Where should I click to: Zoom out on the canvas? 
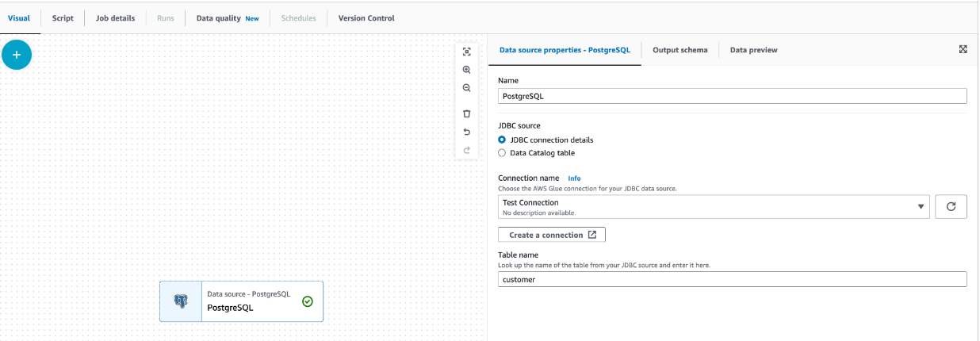[x=466, y=88]
